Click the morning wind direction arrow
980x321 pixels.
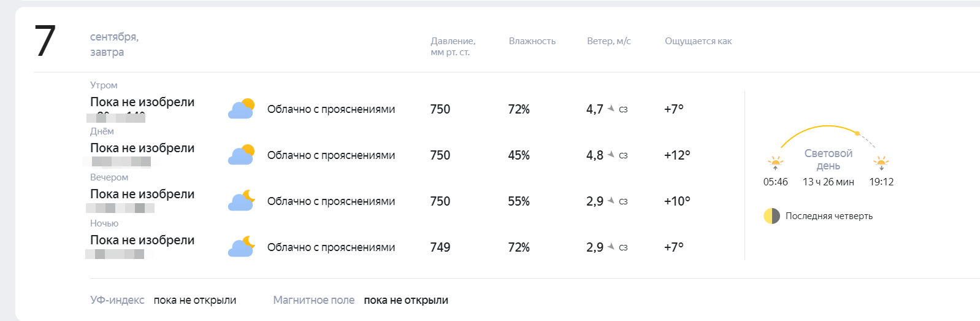[x=611, y=109]
